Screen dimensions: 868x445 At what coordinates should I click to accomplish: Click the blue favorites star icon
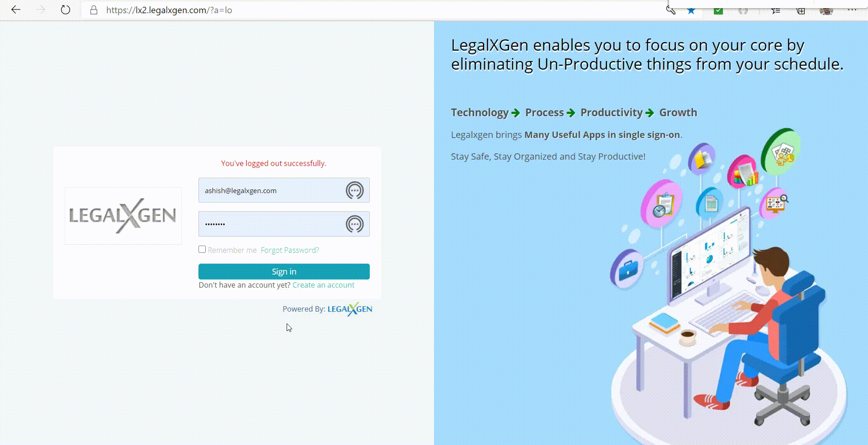coord(691,11)
